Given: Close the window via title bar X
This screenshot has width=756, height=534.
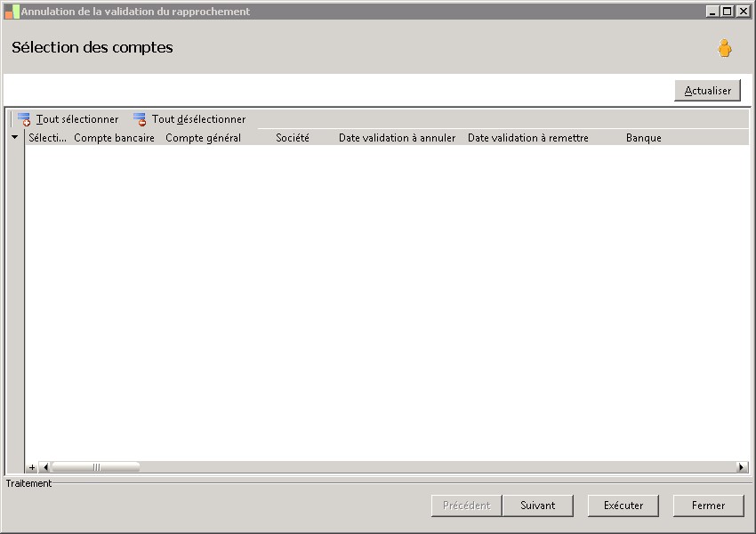Looking at the screenshot, I should (x=743, y=11).
